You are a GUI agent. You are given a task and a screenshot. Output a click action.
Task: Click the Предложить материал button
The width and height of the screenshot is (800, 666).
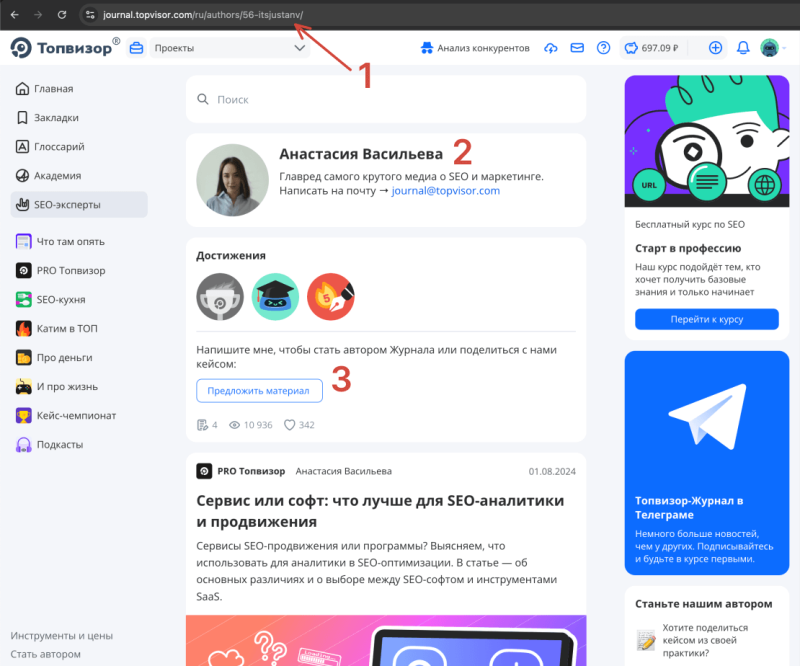(259, 390)
